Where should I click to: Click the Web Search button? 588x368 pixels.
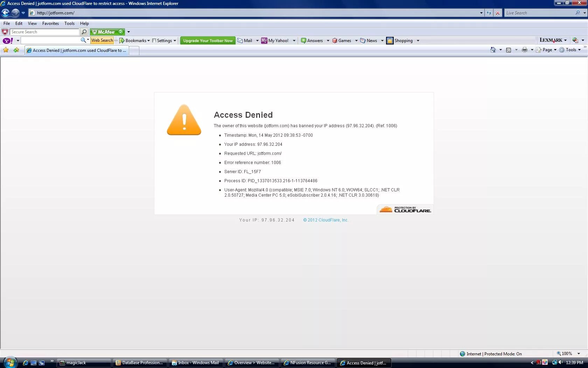pyautogui.click(x=102, y=40)
